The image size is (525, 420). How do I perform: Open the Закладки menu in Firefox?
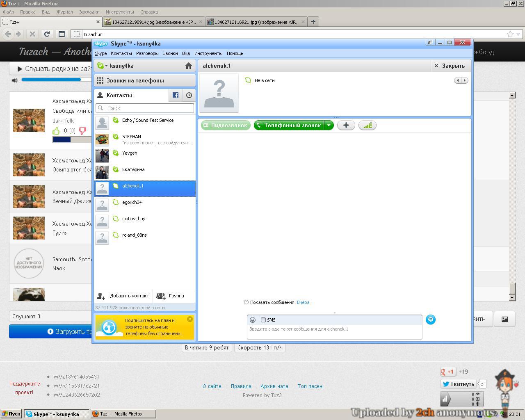click(x=89, y=12)
